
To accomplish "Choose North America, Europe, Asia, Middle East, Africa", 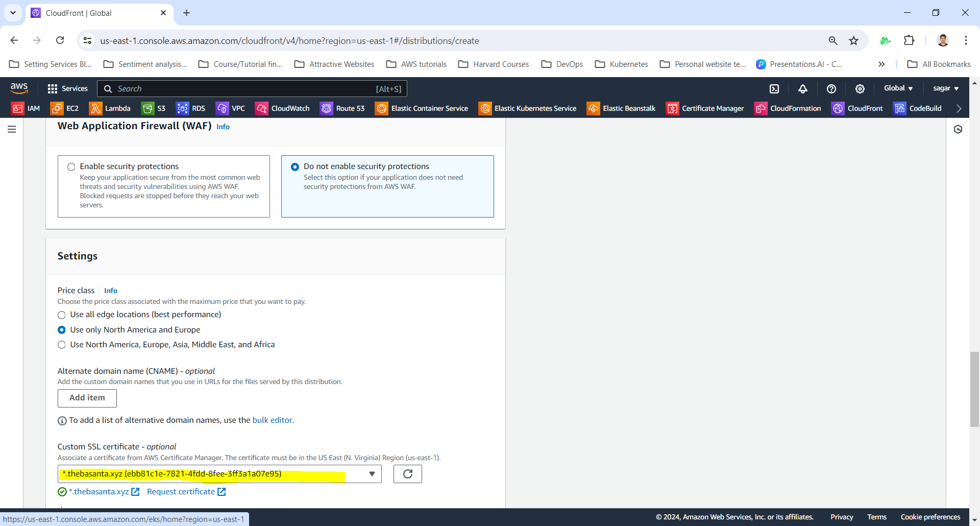I will pyautogui.click(x=62, y=345).
